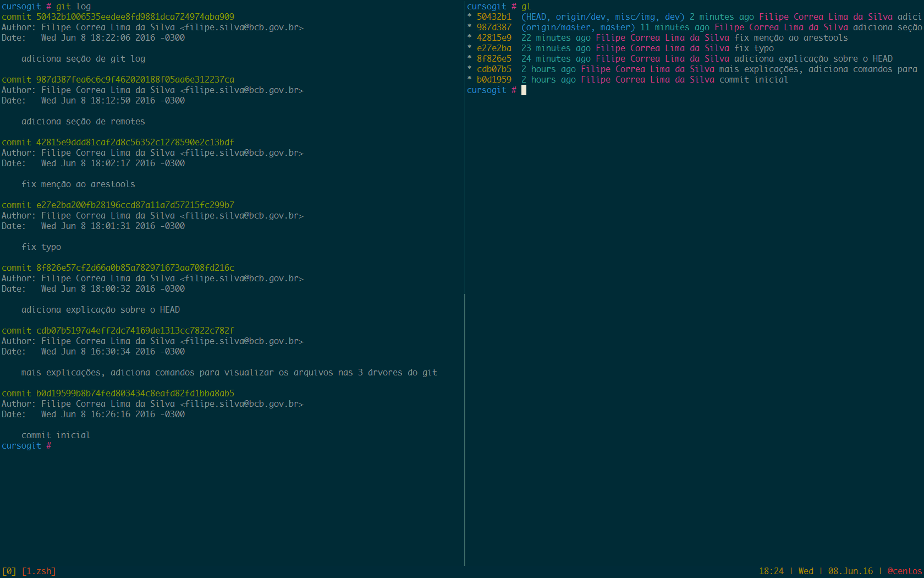
Task: Click date 'Wed Jun 8 18:02:17 2016 -0300'
Action: coord(113,163)
